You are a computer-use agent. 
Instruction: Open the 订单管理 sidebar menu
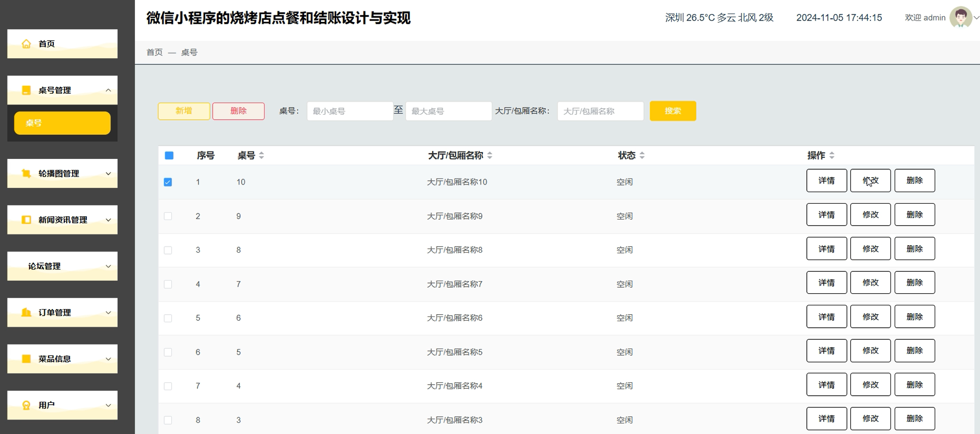pos(63,312)
